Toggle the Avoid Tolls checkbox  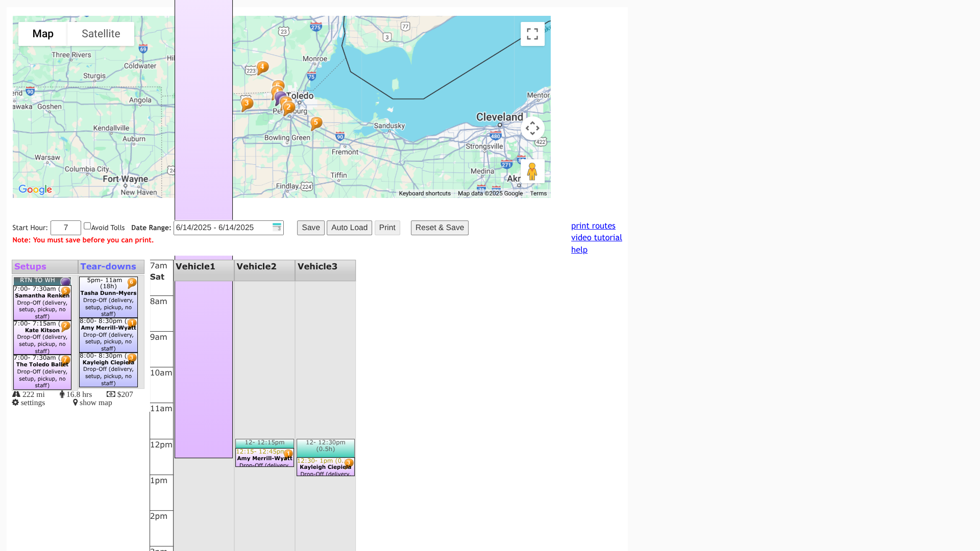tap(87, 226)
